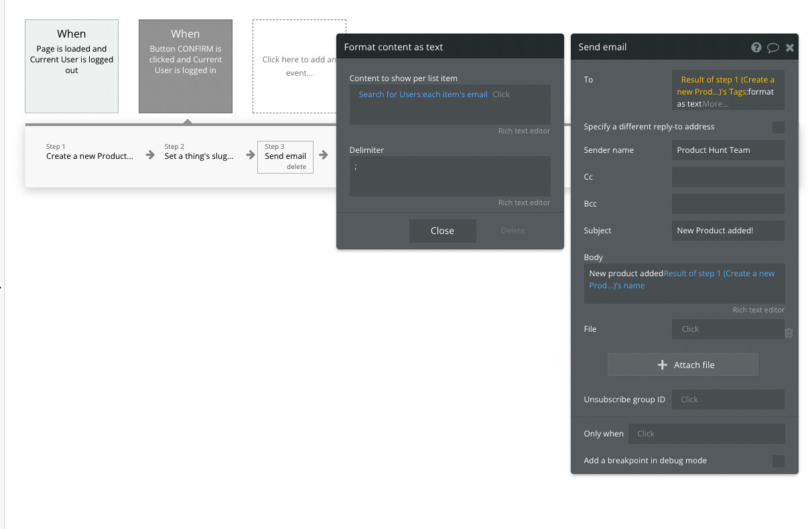812x529 pixels.
Task: Click the arrow after the Step 3 box
Action: 324,154
